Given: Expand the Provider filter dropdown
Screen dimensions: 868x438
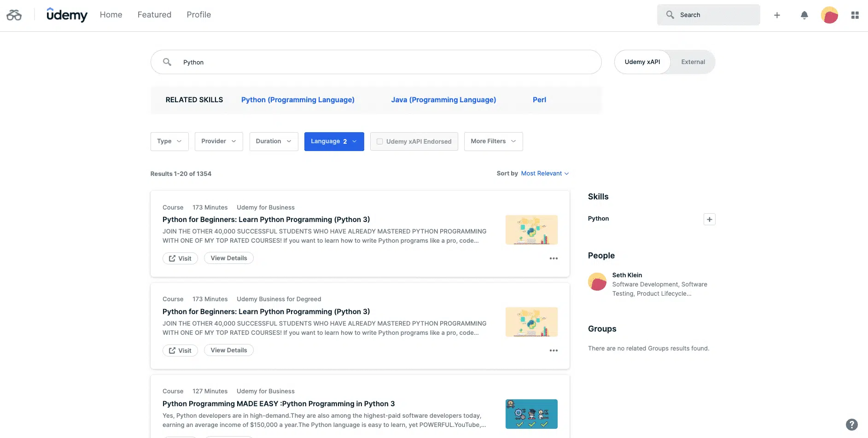Looking at the screenshot, I should (219, 141).
